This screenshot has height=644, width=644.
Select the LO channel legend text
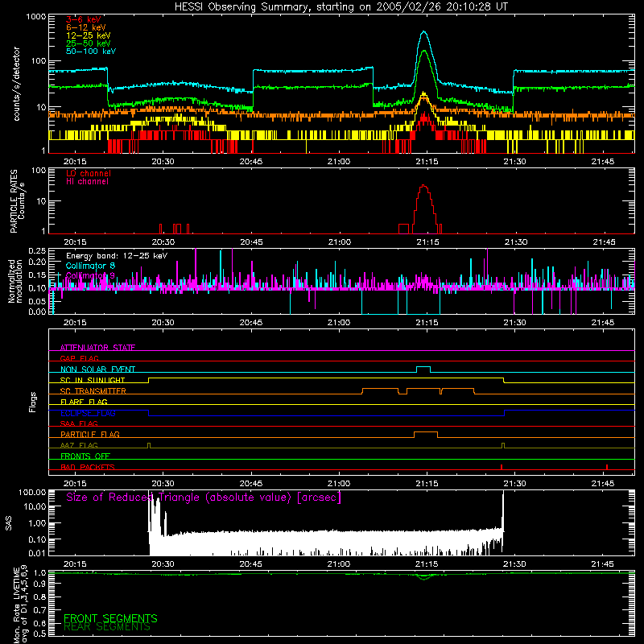89,173
